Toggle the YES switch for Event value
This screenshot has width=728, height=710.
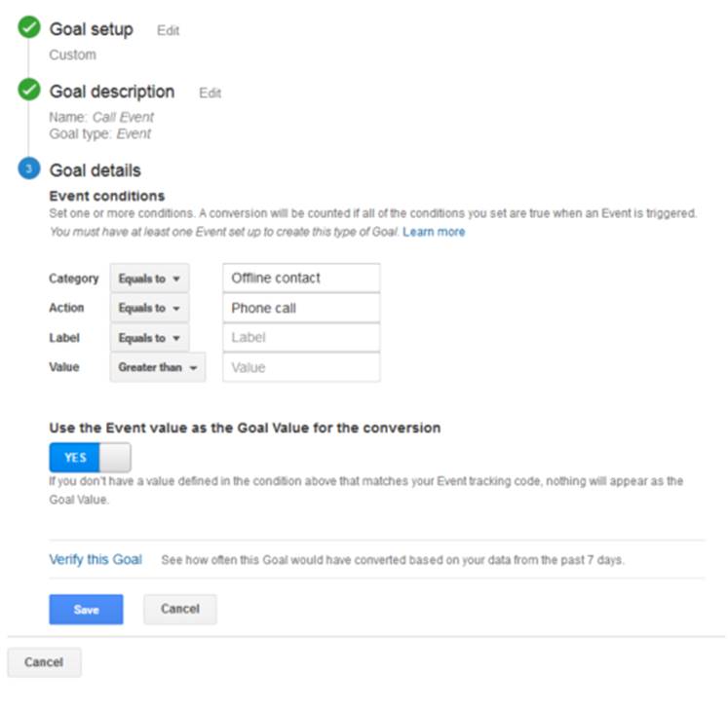90,458
